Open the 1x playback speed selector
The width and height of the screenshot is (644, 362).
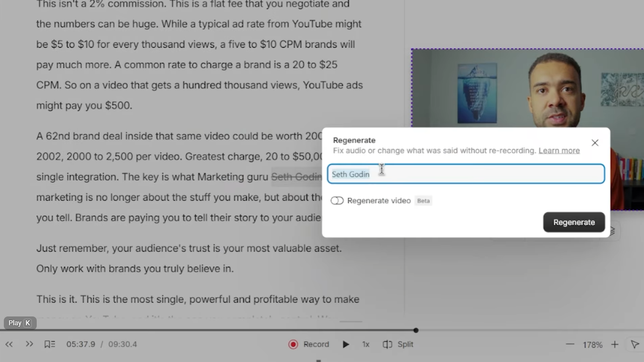366,344
